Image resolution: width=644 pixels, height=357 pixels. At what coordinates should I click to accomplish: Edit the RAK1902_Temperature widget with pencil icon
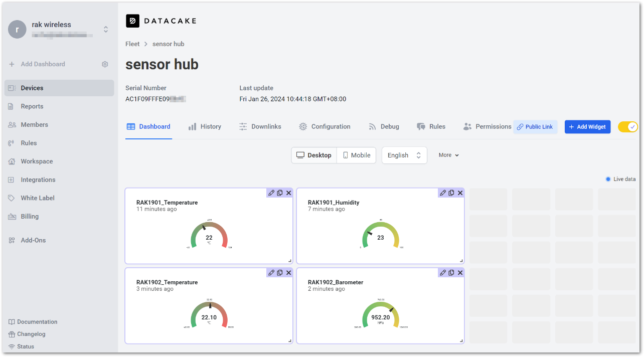(271, 272)
